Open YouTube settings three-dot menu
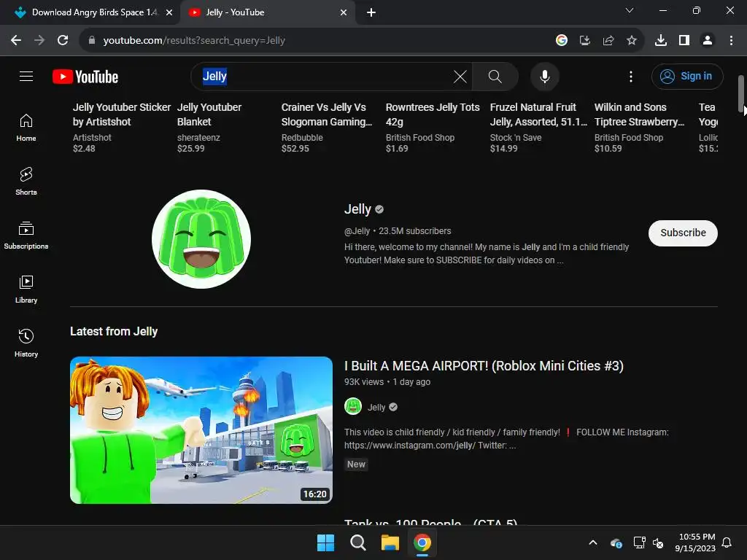This screenshot has height=560, width=747. (631, 76)
